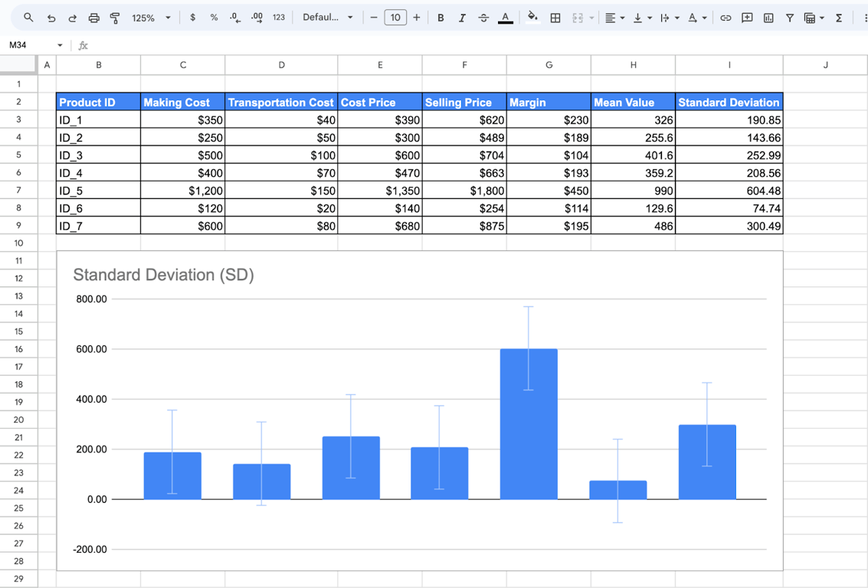Click the font size field showing 10
868x588 pixels.
coord(395,18)
